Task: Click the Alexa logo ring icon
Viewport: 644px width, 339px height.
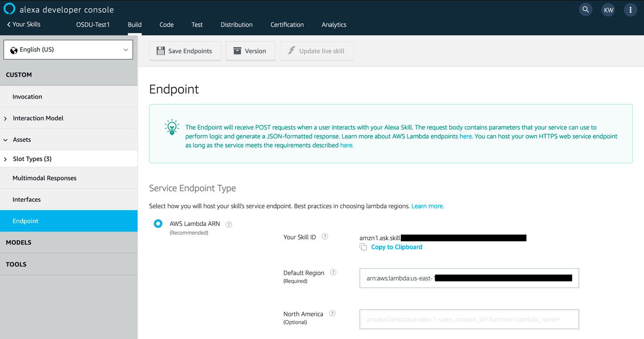Action: click(x=10, y=9)
